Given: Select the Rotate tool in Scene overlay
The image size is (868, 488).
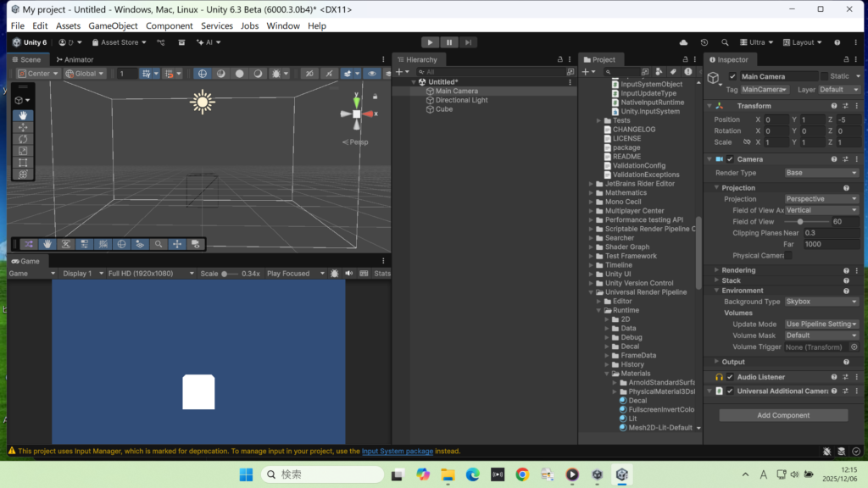Looking at the screenshot, I should [x=24, y=139].
